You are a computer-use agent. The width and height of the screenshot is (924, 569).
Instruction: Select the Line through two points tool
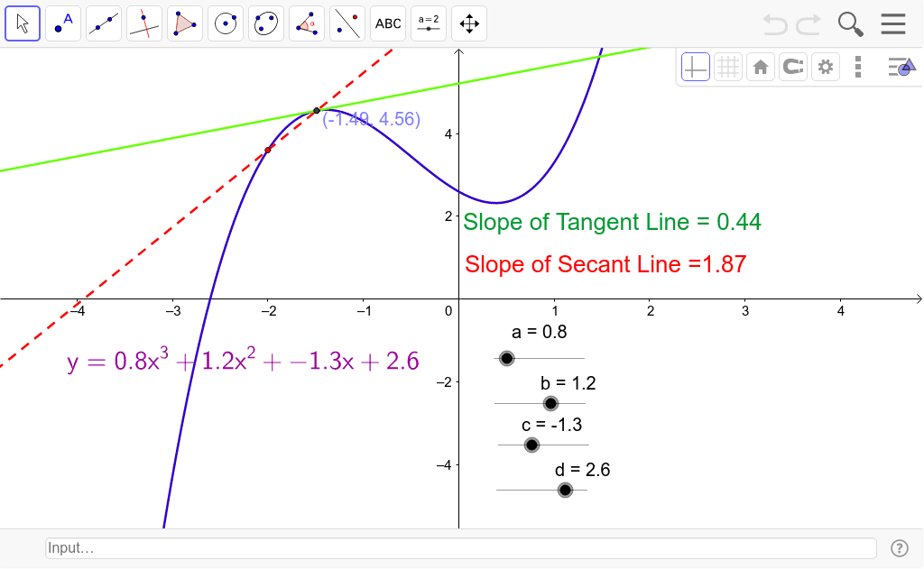(x=104, y=23)
